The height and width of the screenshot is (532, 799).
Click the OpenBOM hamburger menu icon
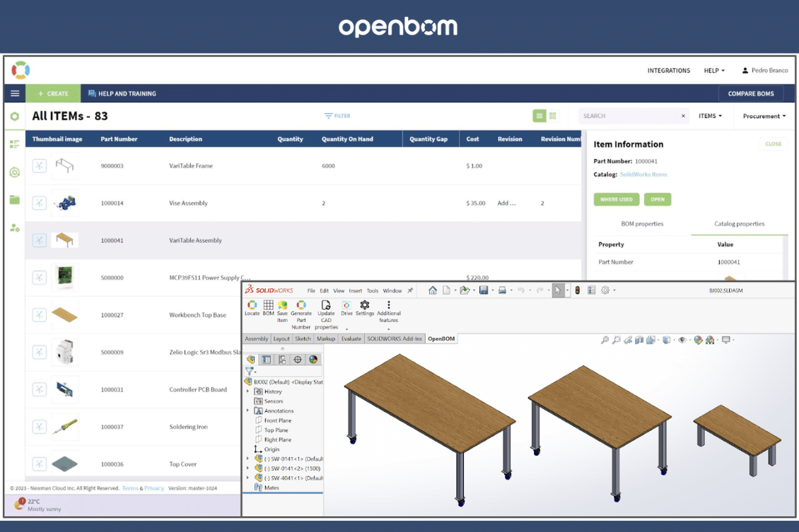coord(15,93)
